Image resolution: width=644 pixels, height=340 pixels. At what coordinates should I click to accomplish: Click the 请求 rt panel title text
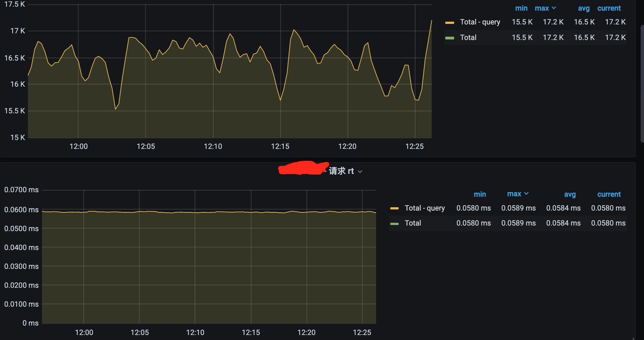(x=341, y=171)
